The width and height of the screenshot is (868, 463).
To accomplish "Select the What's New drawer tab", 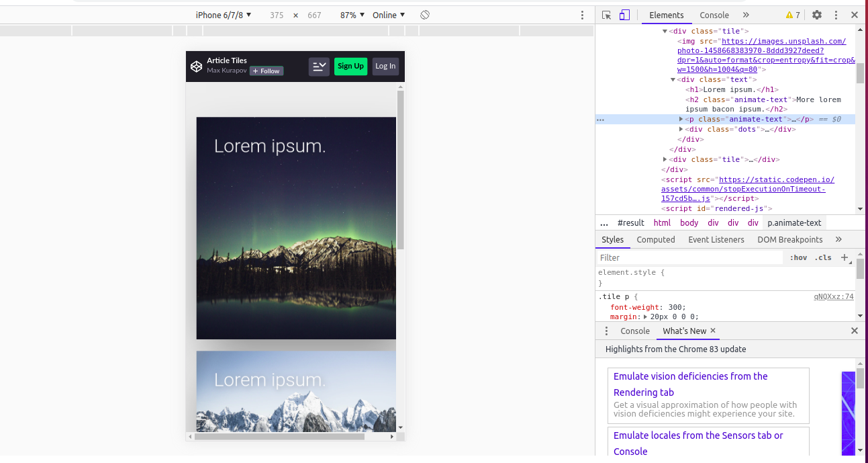I will click(x=684, y=331).
